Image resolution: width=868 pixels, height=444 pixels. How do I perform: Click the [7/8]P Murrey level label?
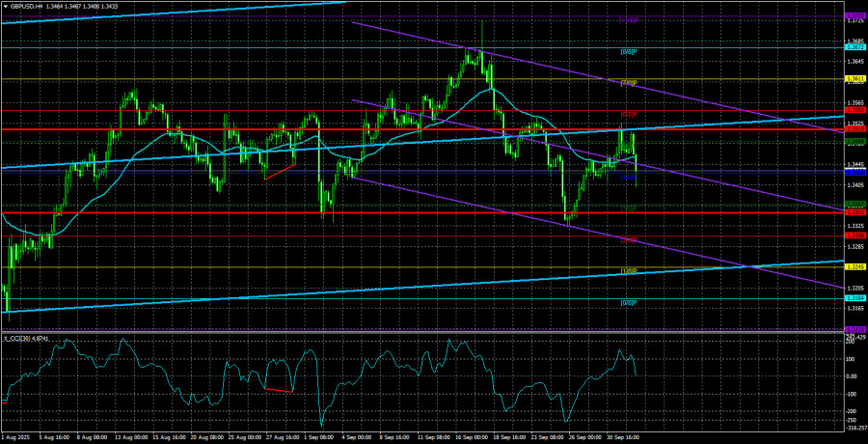(x=627, y=83)
